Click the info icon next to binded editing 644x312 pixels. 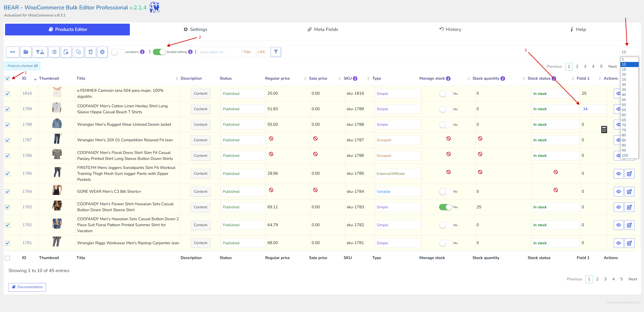190,52
